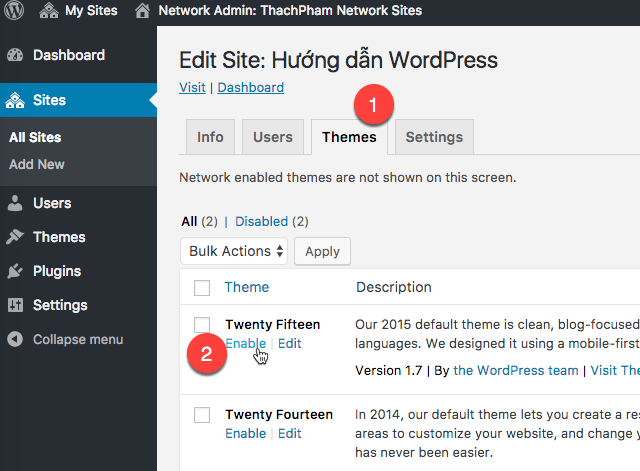Sort by the Theme column header
Viewport: 640px width, 471px height.
coord(247,287)
